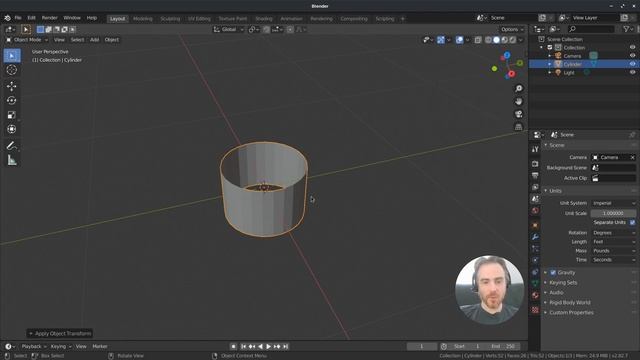This screenshot has width=640, height=360.
Task: Open the Mass Pounds dropdown
Action: click(x=613, y=251)
